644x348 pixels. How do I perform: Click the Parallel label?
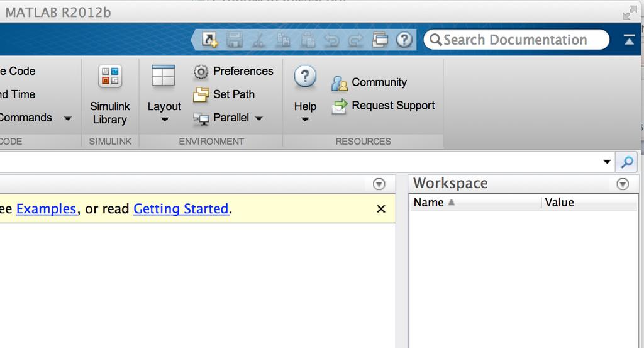(x=231, y=118)
